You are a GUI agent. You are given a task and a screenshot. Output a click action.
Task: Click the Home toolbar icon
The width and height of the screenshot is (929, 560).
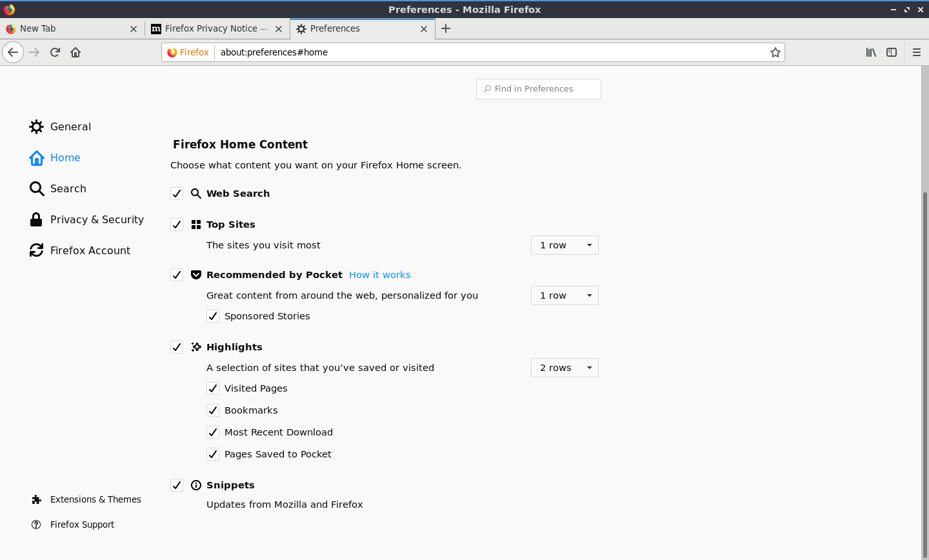point(75,52)
